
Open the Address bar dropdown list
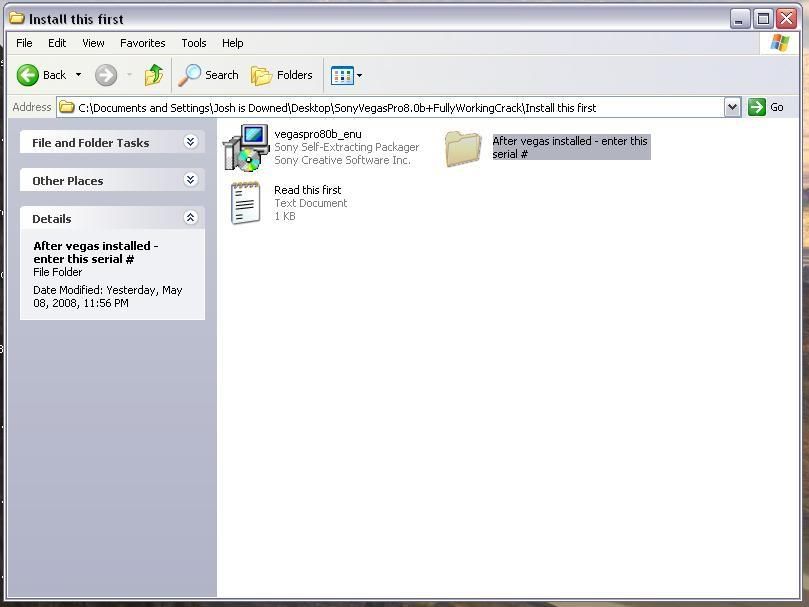coord(732,107)
